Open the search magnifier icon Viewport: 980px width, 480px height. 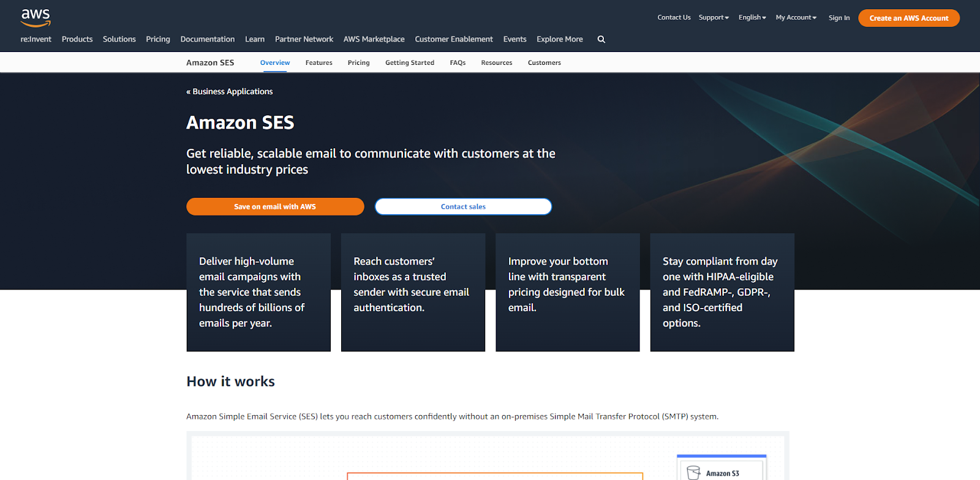coord(601,39)
